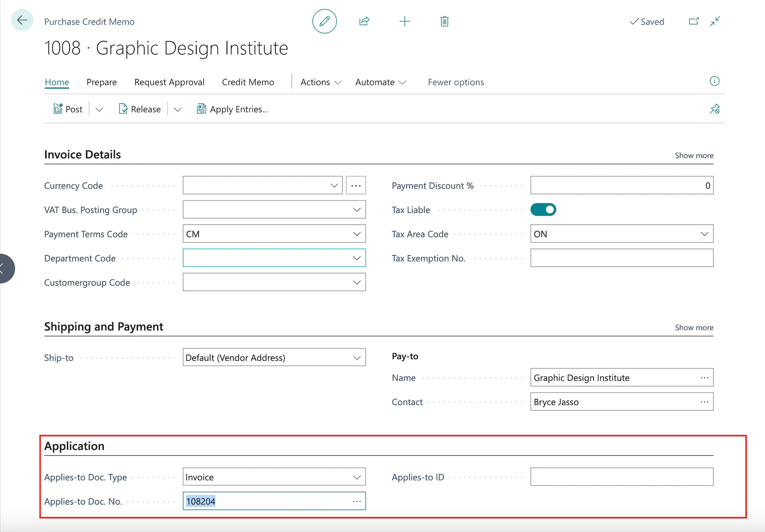Click the Tax Exemption No. field
Viewport: 765px width, 532px height.
pos(622,258)
